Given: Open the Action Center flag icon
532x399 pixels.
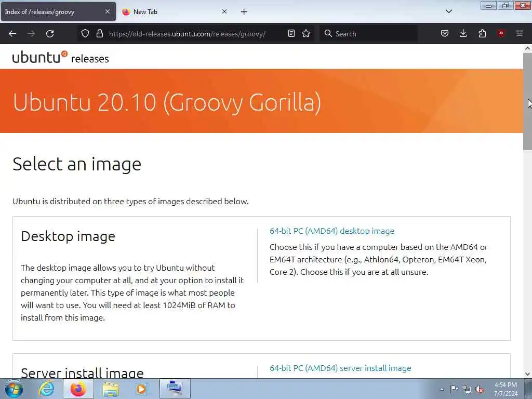Looking at the screenshot, I should pos(454,389).
